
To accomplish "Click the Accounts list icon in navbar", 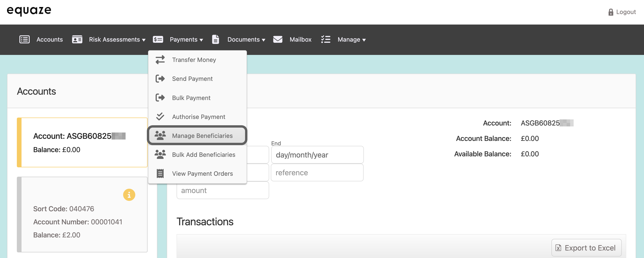I will 25,39.
